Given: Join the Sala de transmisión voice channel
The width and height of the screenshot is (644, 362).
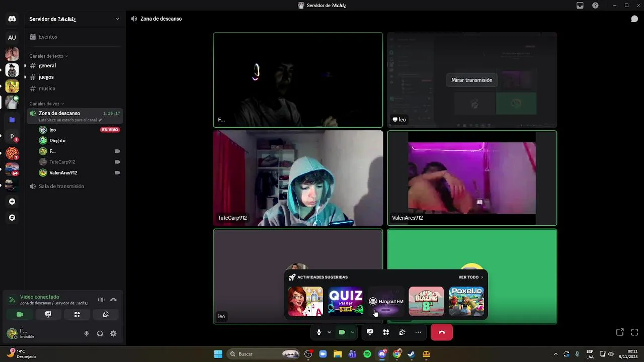Looking at the screenshot, I should coord(75,186).
